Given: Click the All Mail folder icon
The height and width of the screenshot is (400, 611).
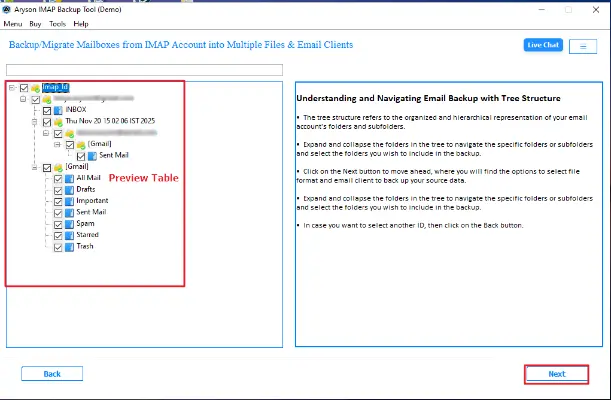Looking at the screenshot, I should click(69, 179).
